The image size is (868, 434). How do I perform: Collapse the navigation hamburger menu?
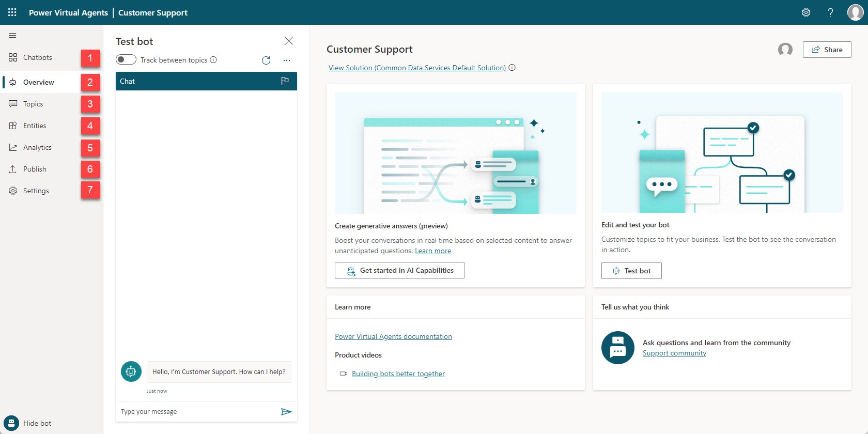click(x=12, y=35)
